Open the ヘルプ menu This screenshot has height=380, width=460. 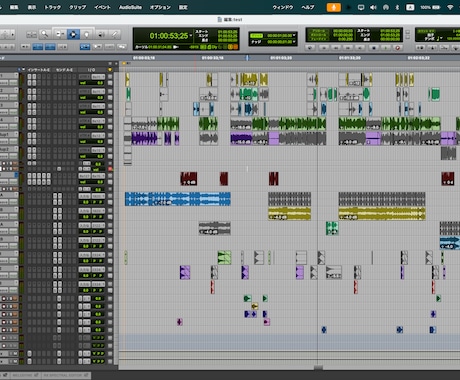pos(308,7)
